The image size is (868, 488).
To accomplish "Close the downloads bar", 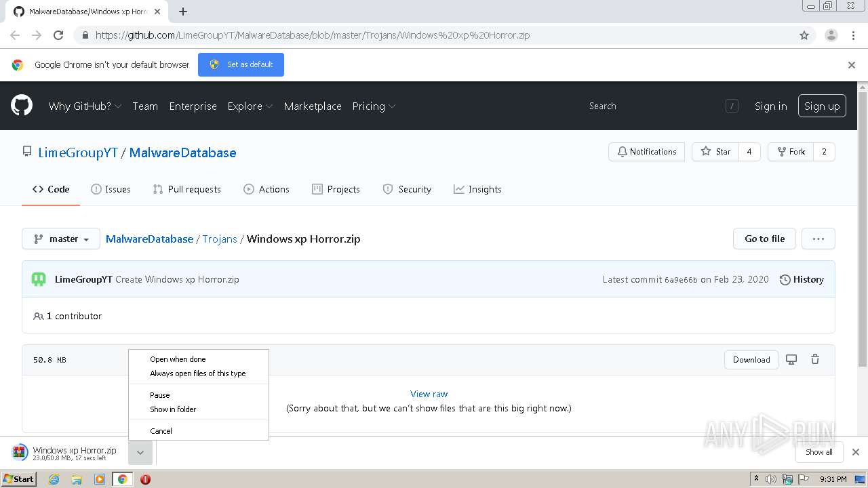I will click(855, 452).
